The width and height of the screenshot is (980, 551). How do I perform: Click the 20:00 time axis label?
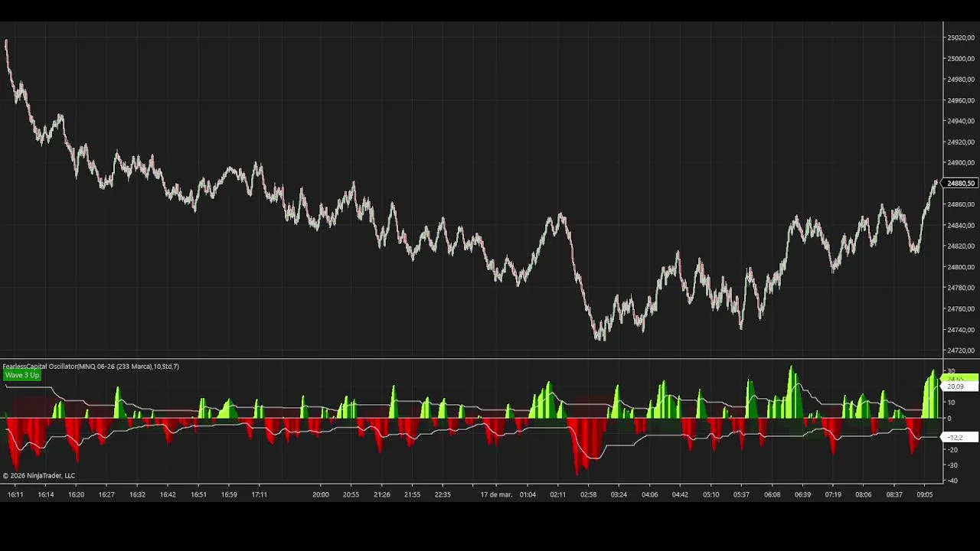click(x=321, y=495)
